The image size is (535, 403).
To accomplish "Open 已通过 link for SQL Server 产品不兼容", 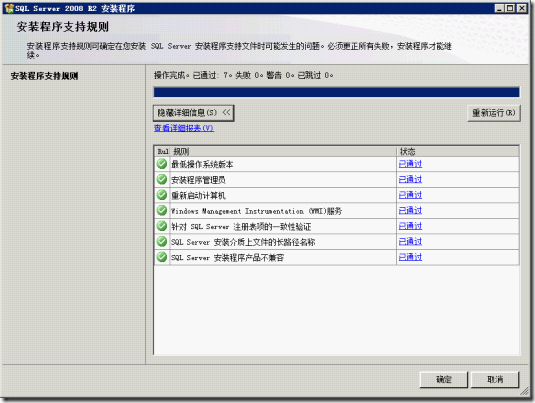I will [410, 257].
